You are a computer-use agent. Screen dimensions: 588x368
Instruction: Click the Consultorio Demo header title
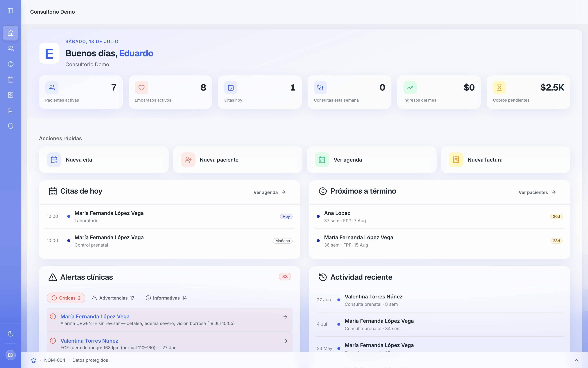click(x=53, y=12)
